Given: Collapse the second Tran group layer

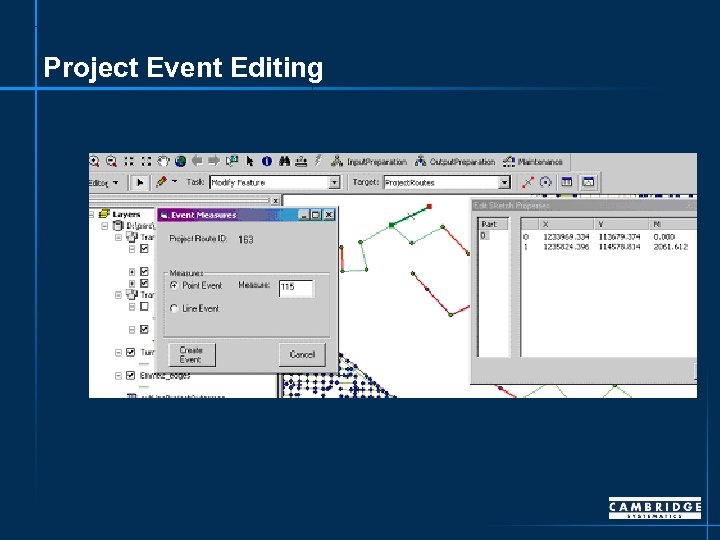Looking at the screenshot, I should (118, 295).
